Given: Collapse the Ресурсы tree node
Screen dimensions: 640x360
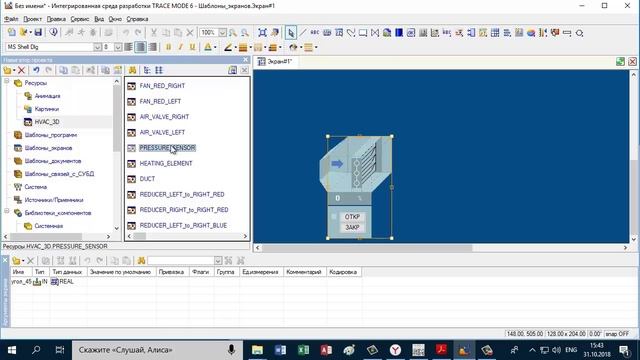Looking at the screenshot, I should [x=7, y=82].
